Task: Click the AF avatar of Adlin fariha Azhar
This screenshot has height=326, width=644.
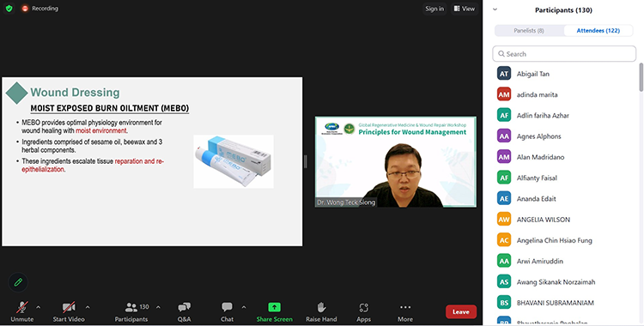Action: click(504, 115)
